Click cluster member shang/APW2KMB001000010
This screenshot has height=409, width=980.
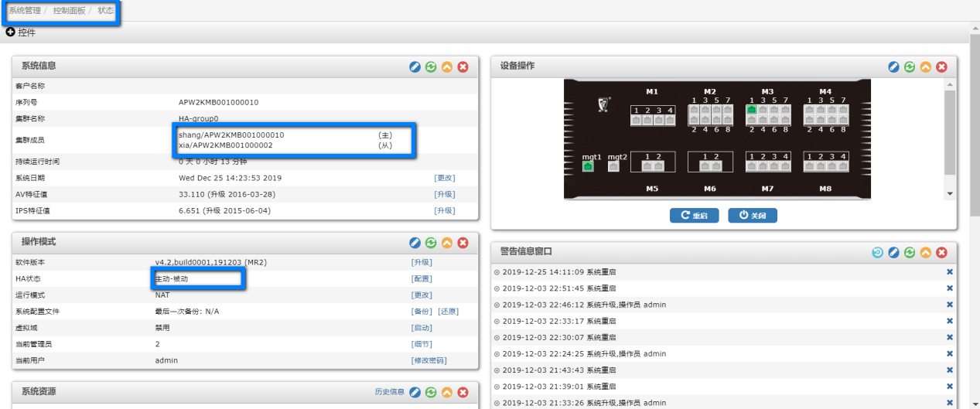[x=231, y=135]
